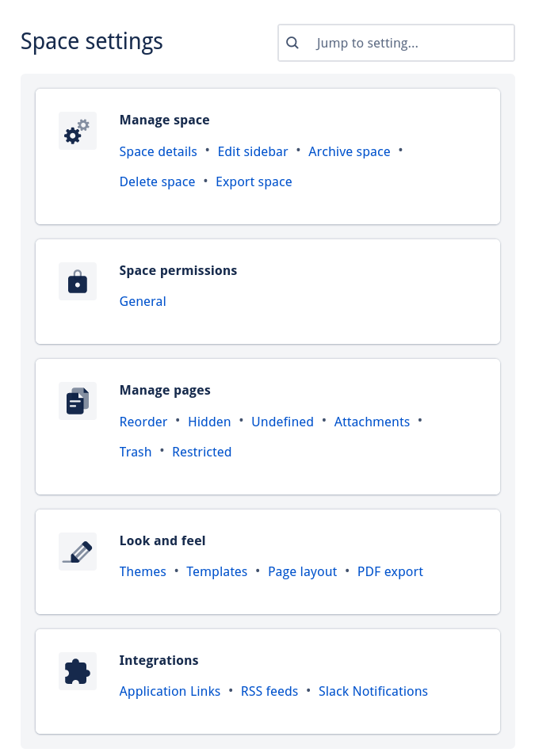Click the Look and feel pencil icon
This screenshot has width=535, height=756.
coord(77,552)
